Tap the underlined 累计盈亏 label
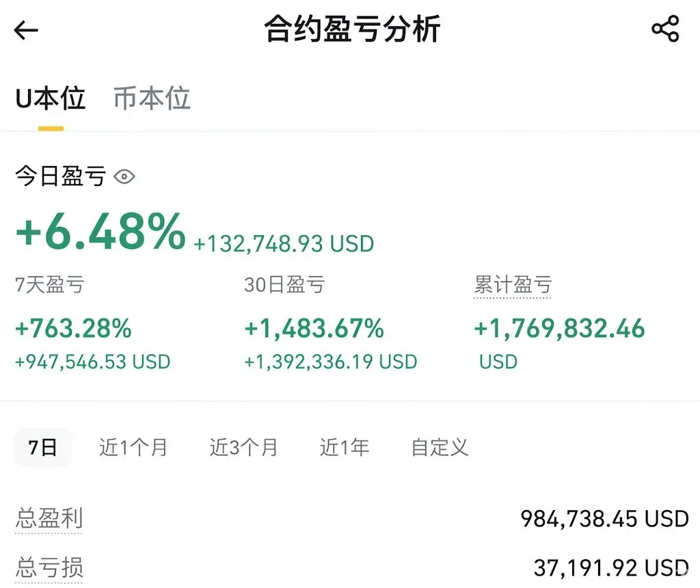Image resolution: width=700 pixels, height=588 pixels. (513, 285)
